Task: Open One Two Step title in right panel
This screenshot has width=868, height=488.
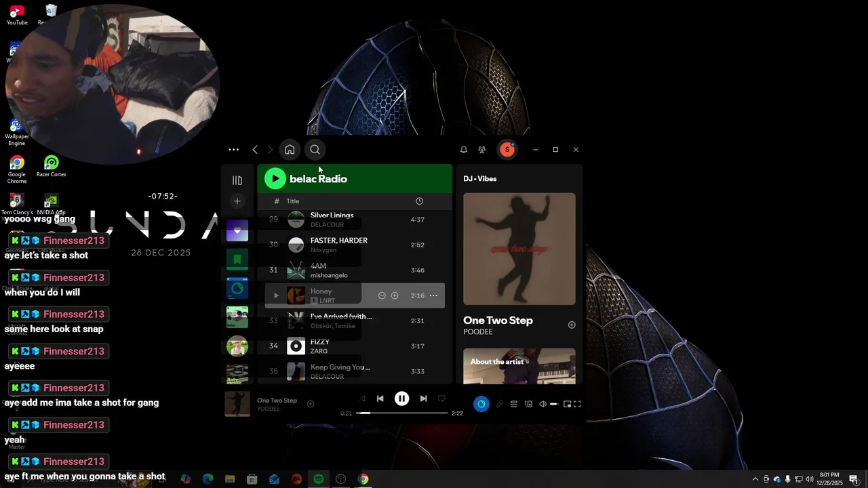Action: point(498,321)
